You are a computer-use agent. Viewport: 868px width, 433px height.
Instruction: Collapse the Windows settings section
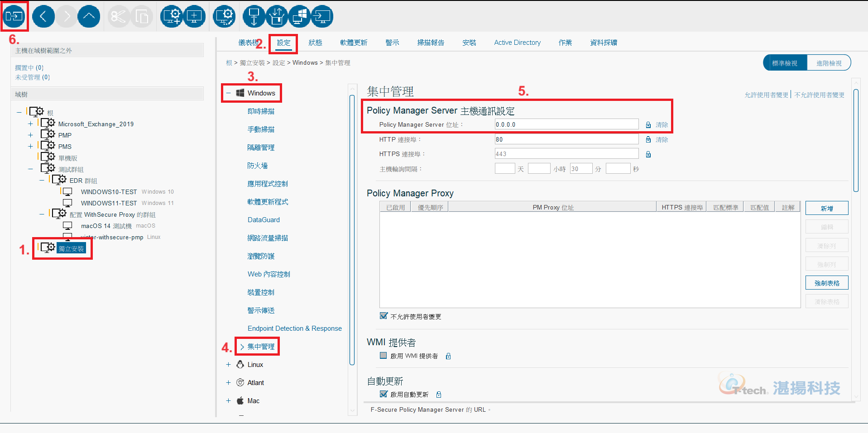tap(229, 93)
